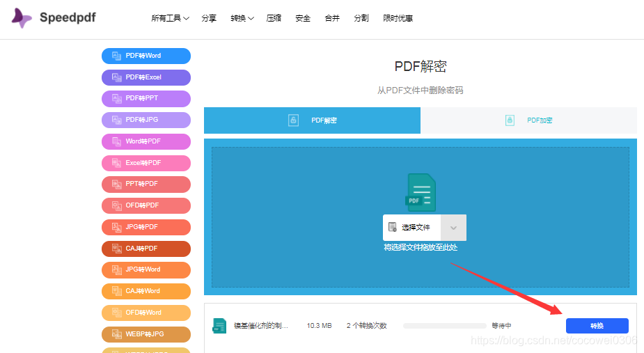Open the 安全 menu item
This screenshot has height=353, width=644.
pos(303,18)
